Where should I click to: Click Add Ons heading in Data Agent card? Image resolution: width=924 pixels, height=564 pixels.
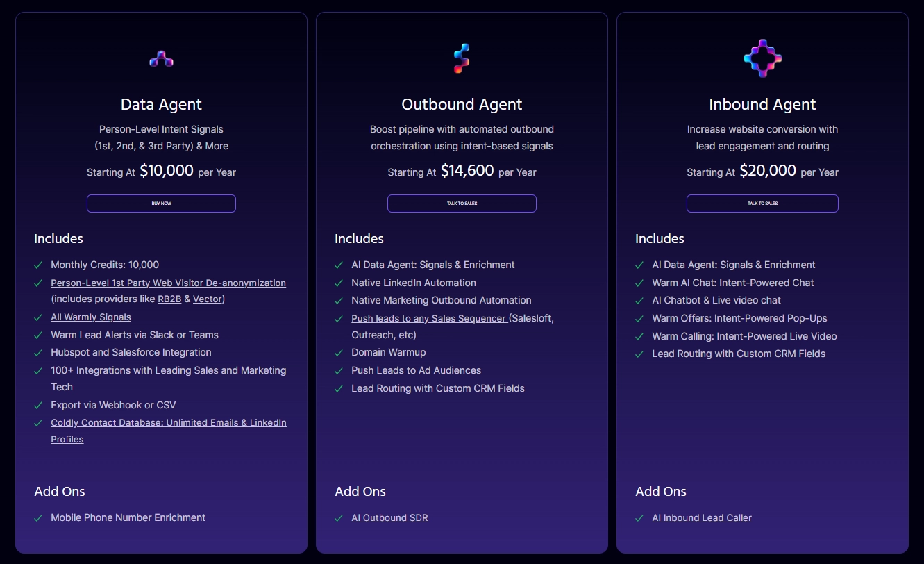point(60,491)
